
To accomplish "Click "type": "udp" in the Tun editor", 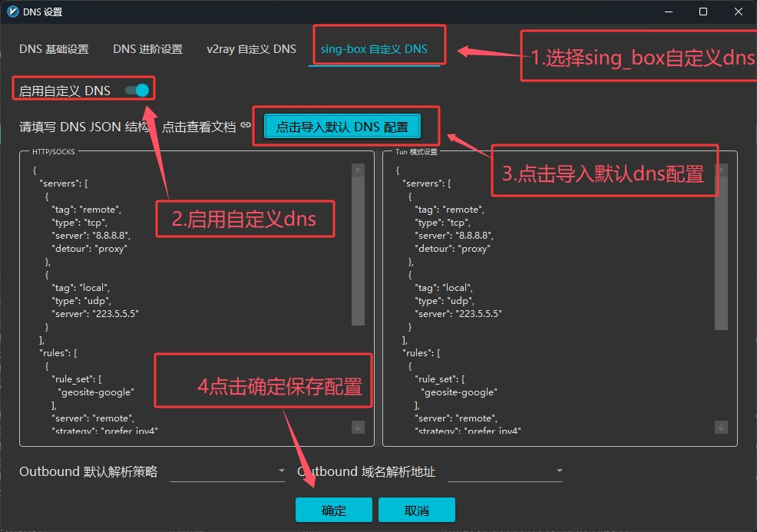I will click(x=445, y=301).
